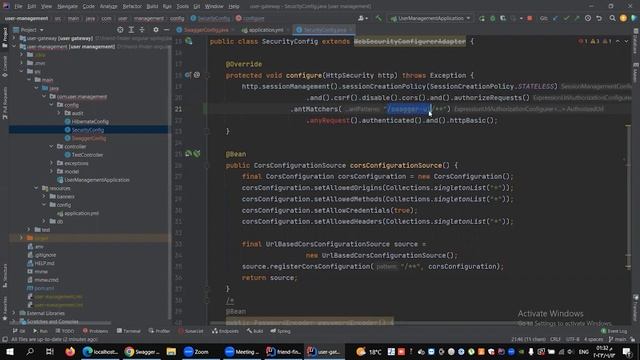This screenshot has height=360, width=640.
Task: Click Collapse All icon in Project panel
Action: coord(142,30)
